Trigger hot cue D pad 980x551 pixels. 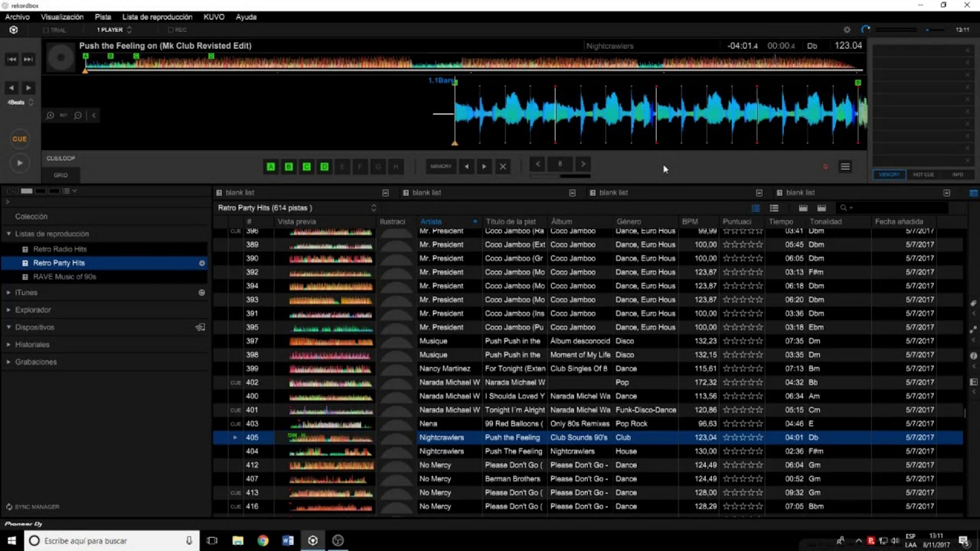coord(324,166)
